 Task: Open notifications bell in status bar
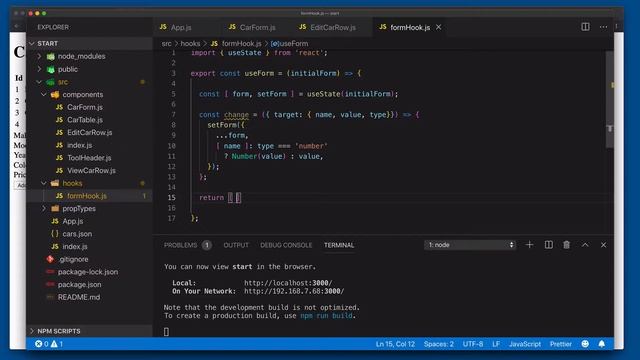click(602, 344)
